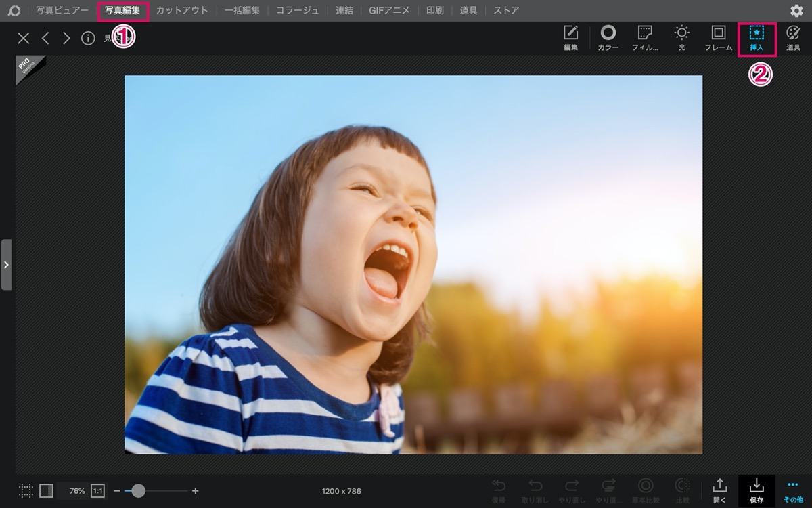Open the 道具 palette icon in edit toolbar
812x508 pixels.
pos(793,38)
